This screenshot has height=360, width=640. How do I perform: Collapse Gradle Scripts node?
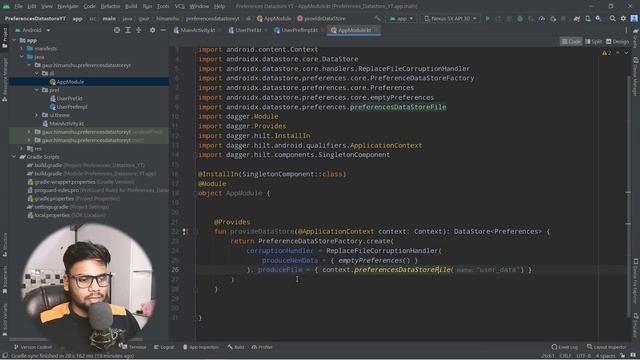(x=14, y=157)
